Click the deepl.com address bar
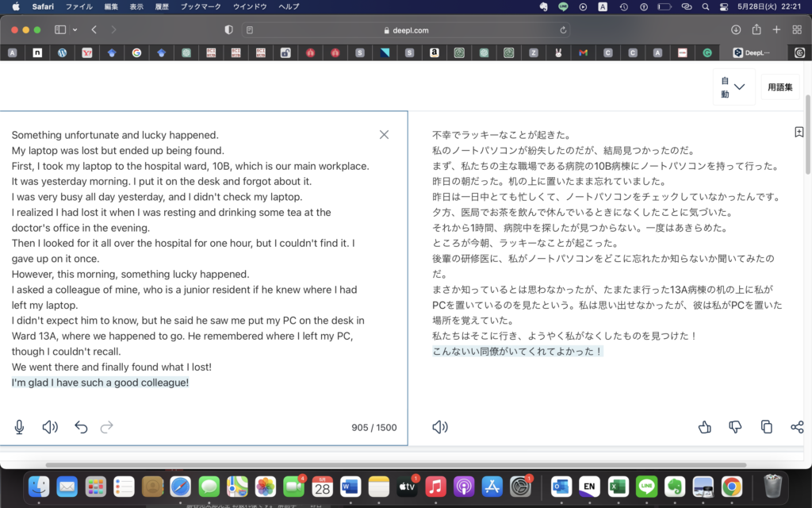The image size is (812, 508). click(x=405, y=30)
